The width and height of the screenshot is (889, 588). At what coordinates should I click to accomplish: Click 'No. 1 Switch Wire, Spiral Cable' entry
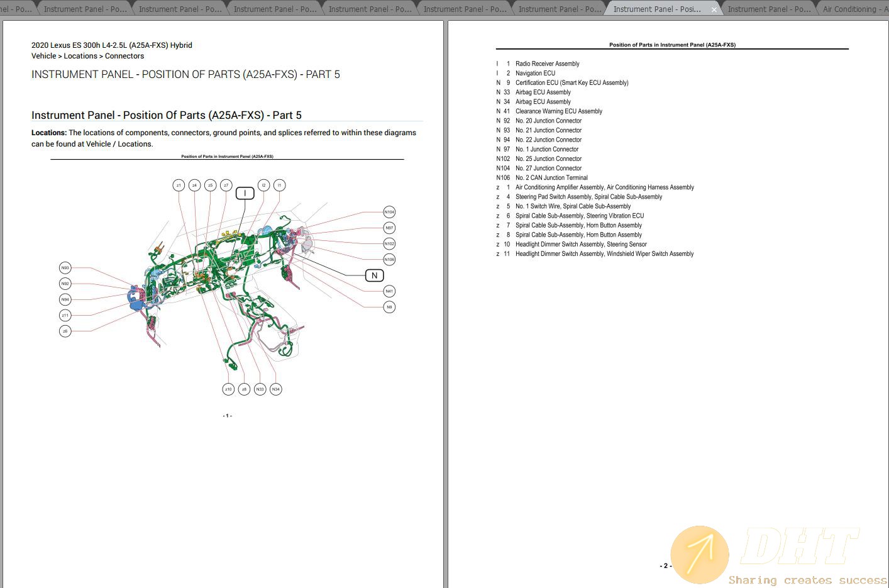tap(573, 206)
